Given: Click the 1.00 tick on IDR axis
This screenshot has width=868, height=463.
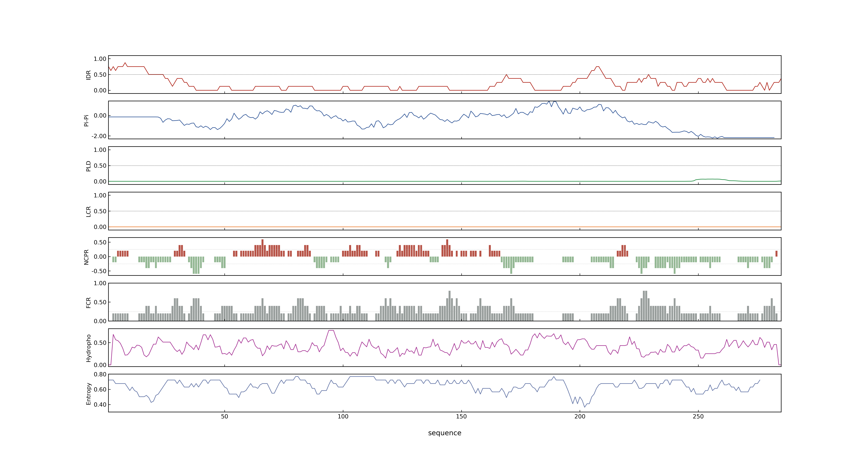Looking at the screenshot, I should tap(100, 59).
